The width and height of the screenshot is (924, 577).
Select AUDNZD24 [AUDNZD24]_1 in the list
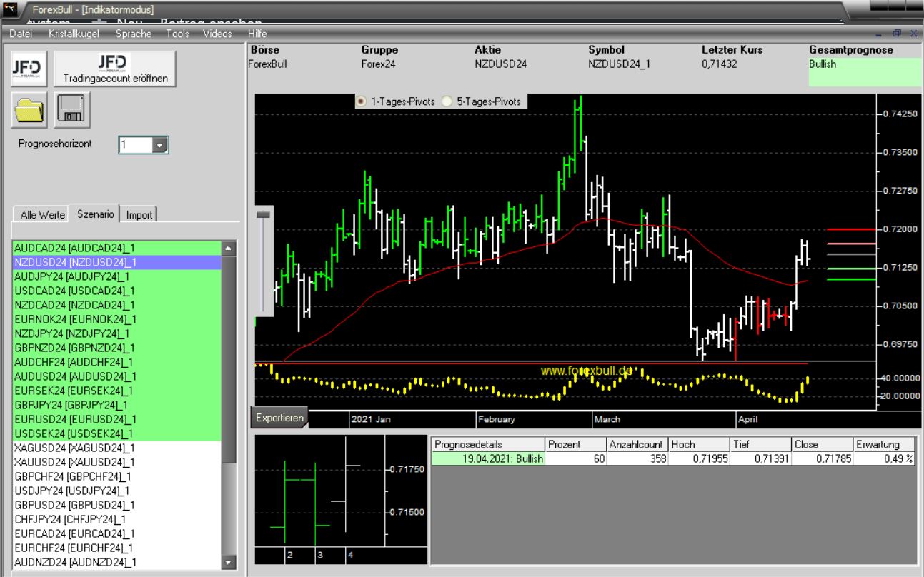(117, 562)
